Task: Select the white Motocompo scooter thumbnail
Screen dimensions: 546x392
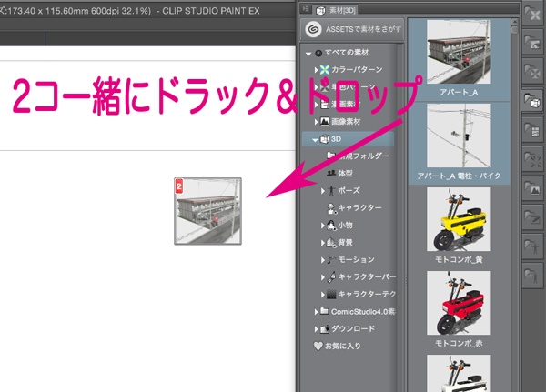Action: coord(459,373)
